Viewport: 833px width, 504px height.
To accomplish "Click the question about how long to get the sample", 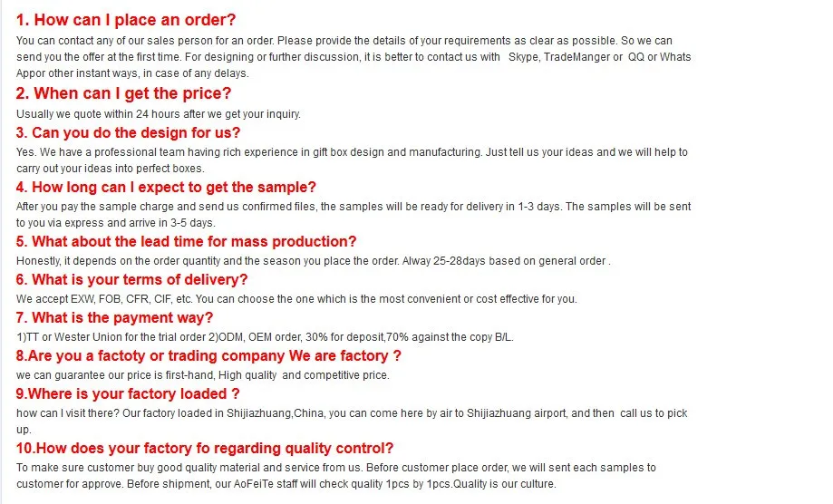I will 166,188.
